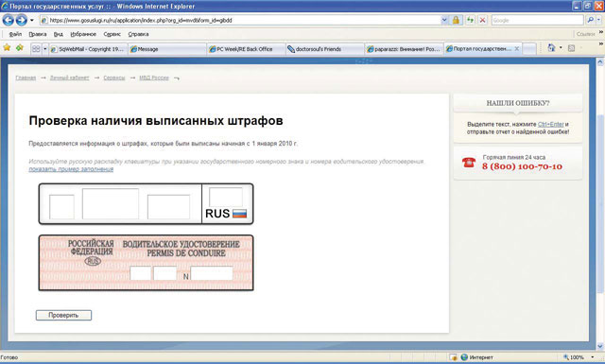The height and width of the screenshot is (364, 605).
Task: Go to browser Home page icon
Action: point(552,48)
